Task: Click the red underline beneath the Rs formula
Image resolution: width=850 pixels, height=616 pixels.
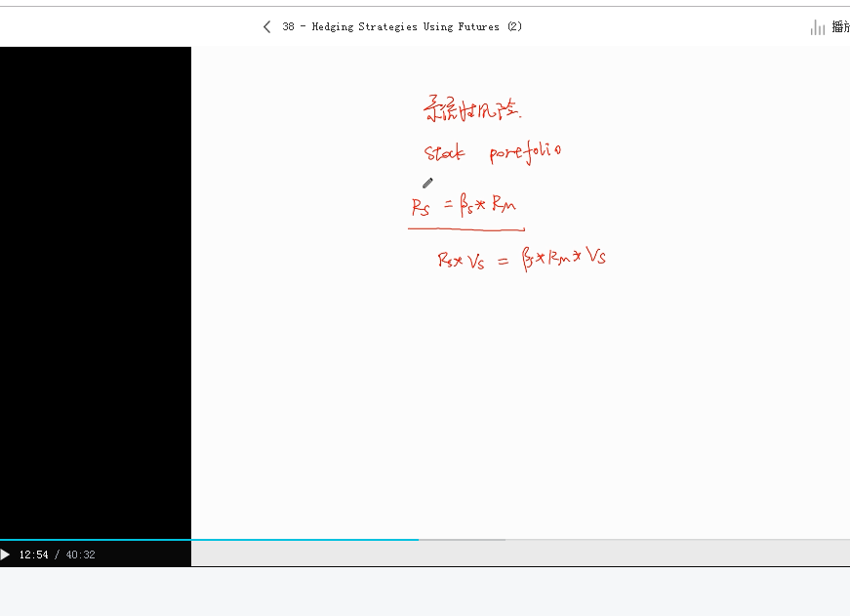Action: coord(465,230)
